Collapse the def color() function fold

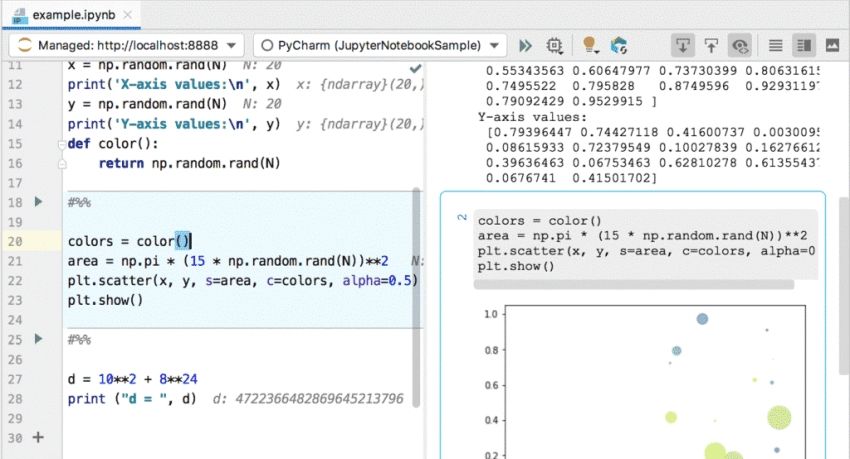pyautogui.click(x=60, y=145)
